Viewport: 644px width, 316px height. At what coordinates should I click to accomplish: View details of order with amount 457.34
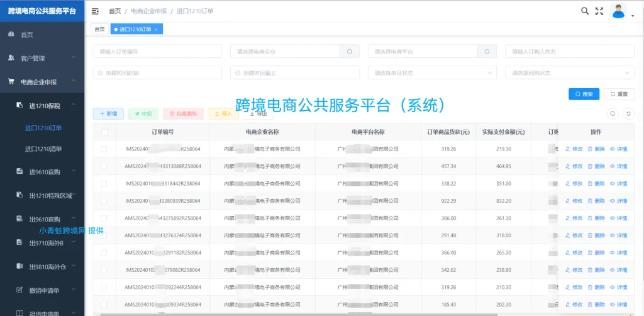tap(619, 166)
